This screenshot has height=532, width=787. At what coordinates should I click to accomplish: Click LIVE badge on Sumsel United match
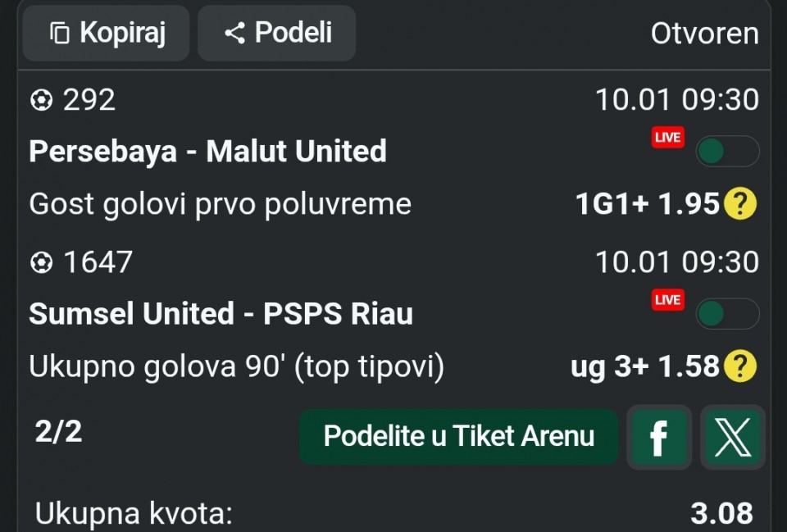click(x=667, y=300)
